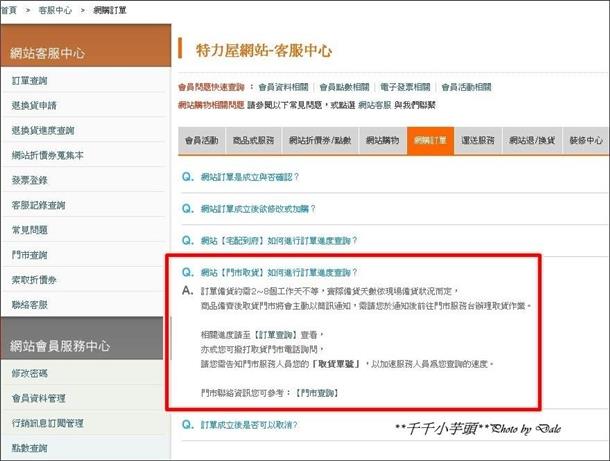Image resolution: width=610 pixels, height=461 pixels.
Task: Click the 網站客服中心 sidebar header
Action: coord(86,46)
